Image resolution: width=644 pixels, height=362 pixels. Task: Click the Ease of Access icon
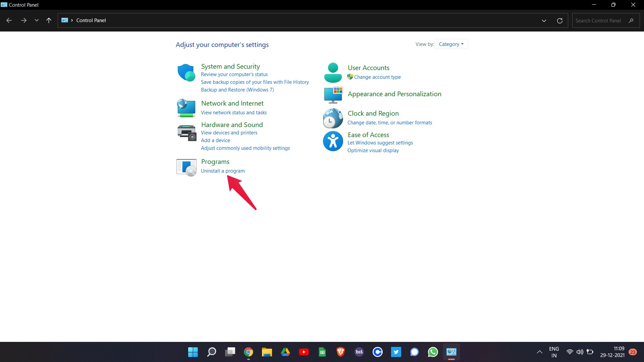point(333,140)
